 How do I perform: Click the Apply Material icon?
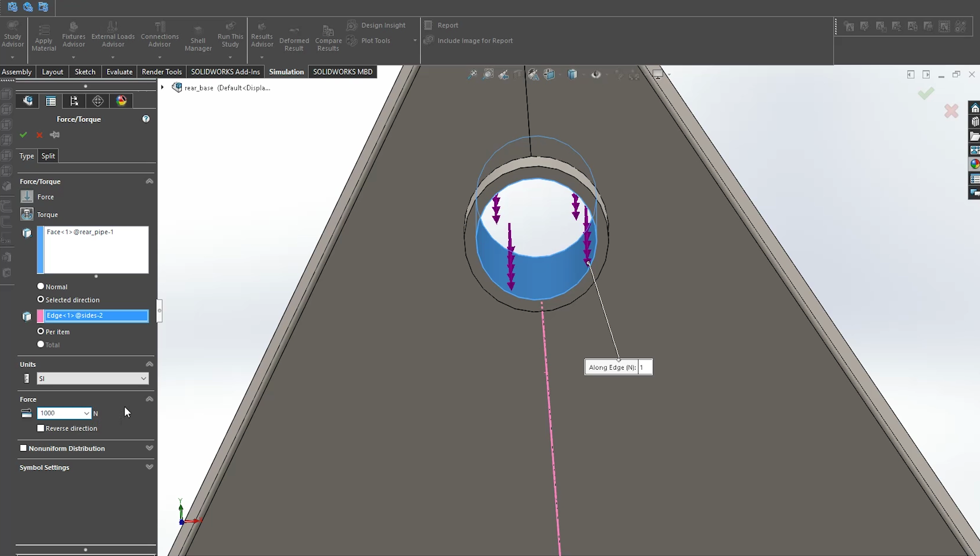coord(44,38)
